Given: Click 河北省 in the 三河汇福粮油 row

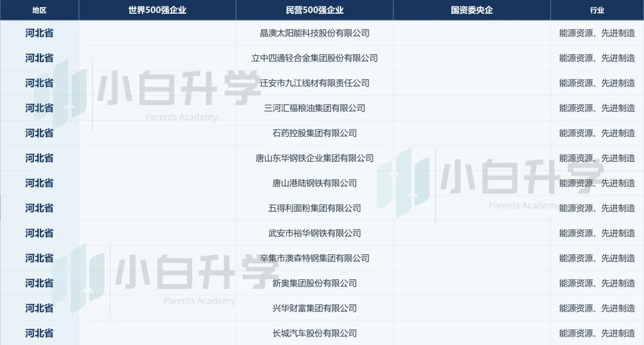Looking at the screenshot, I should (39, 108).
